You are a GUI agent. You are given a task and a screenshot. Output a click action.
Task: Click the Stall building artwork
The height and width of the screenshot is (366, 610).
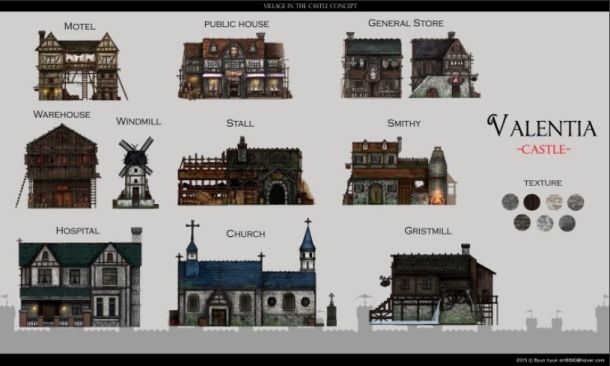click(x=246, y=171)
